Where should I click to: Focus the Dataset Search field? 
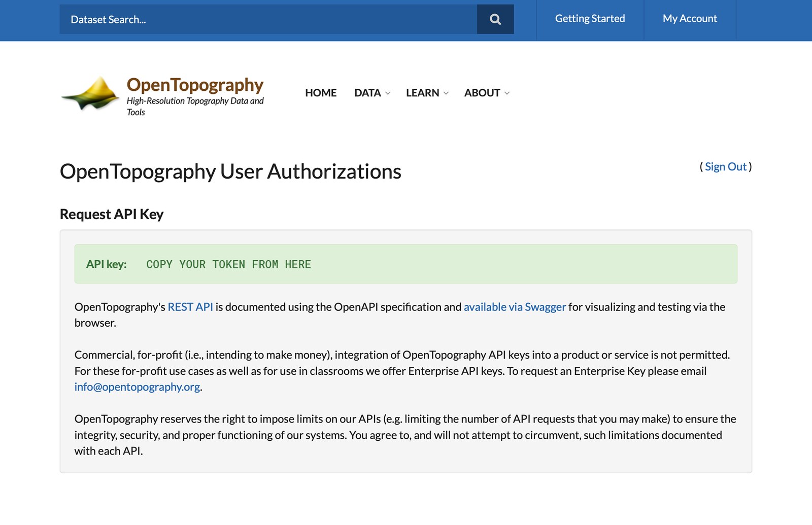click(268, 19)
